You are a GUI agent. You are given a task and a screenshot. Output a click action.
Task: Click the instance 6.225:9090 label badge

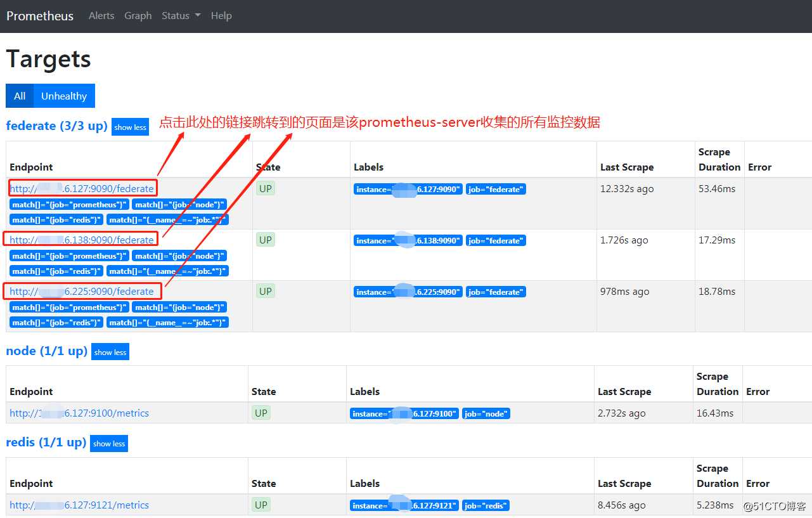tap(408, 292)
